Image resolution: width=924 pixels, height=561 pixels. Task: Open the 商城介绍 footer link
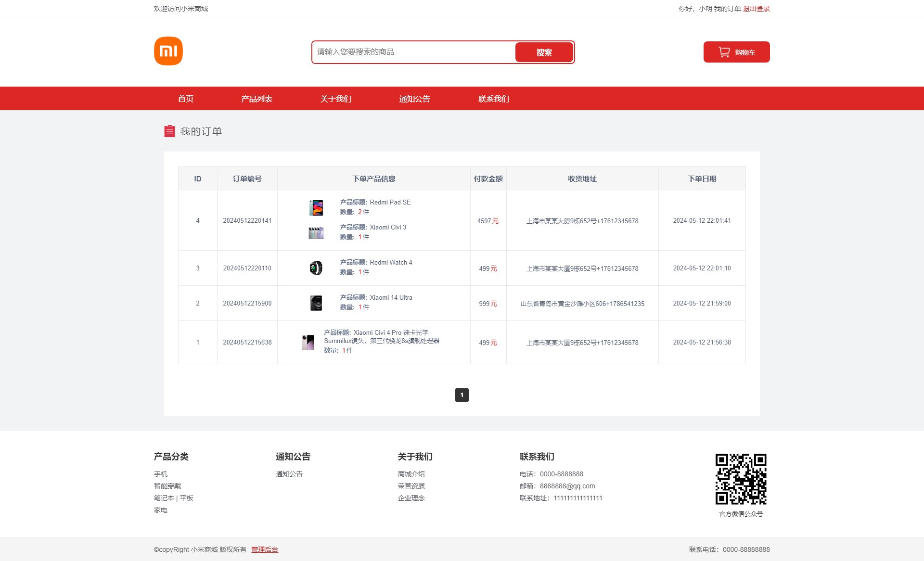click(411, 474)
